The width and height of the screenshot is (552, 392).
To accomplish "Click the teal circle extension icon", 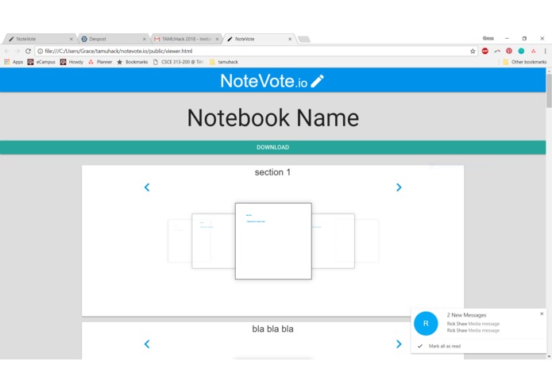I will (521, 51).
